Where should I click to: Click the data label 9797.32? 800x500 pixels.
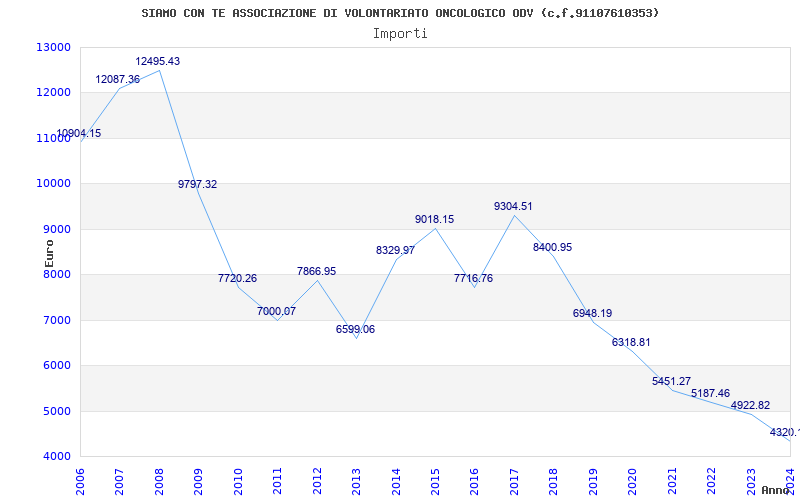click(x=197, y=185)
